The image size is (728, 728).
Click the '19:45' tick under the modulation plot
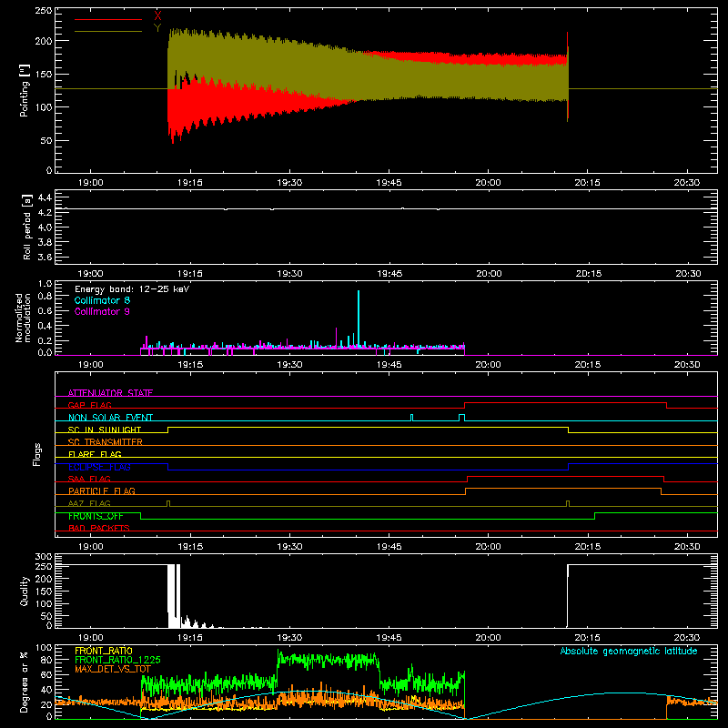389,365
